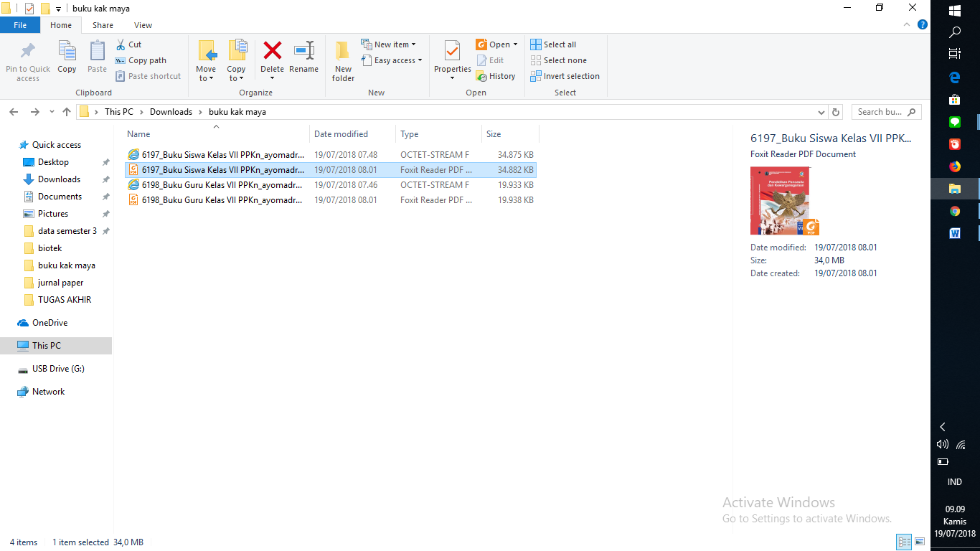Paste from clipboard

click(97, 59)
